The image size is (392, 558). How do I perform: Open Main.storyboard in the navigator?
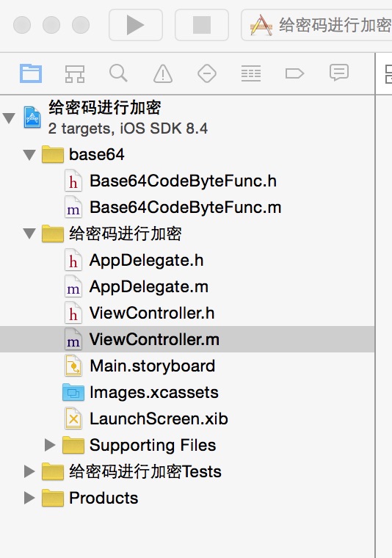pos(152,366)
